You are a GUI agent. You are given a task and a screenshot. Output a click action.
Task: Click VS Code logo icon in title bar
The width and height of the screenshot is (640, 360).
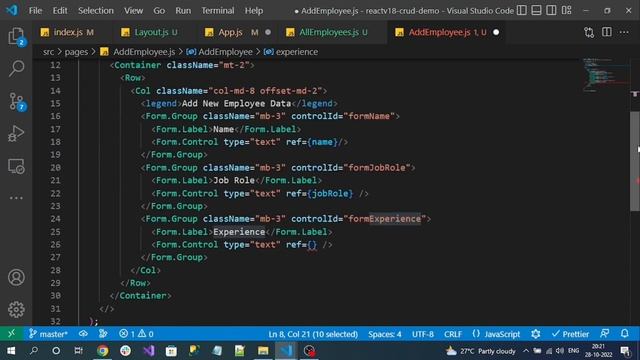12,10
